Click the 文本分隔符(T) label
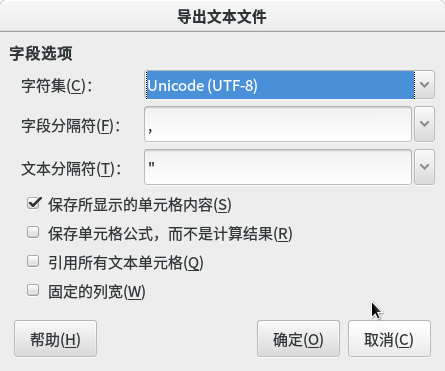Screen dimensions: 445x371 tap(71, 169)
